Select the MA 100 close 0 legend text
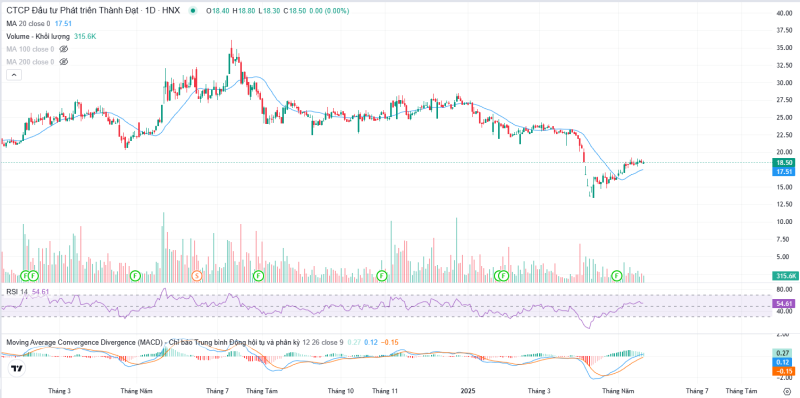800x398 pixels. coord(30,49)
